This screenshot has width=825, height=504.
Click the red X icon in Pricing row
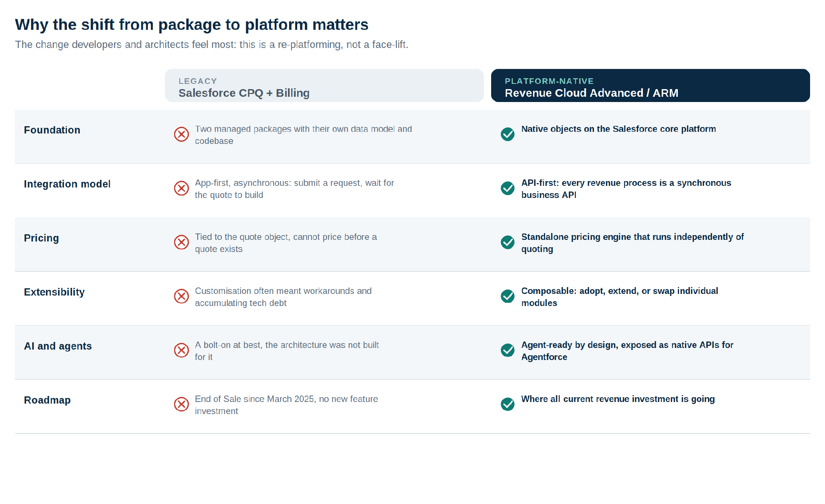coord(181,242)
